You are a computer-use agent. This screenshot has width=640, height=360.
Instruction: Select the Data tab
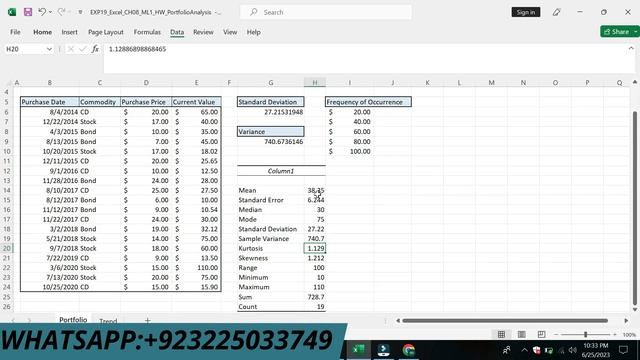point(177,32)
